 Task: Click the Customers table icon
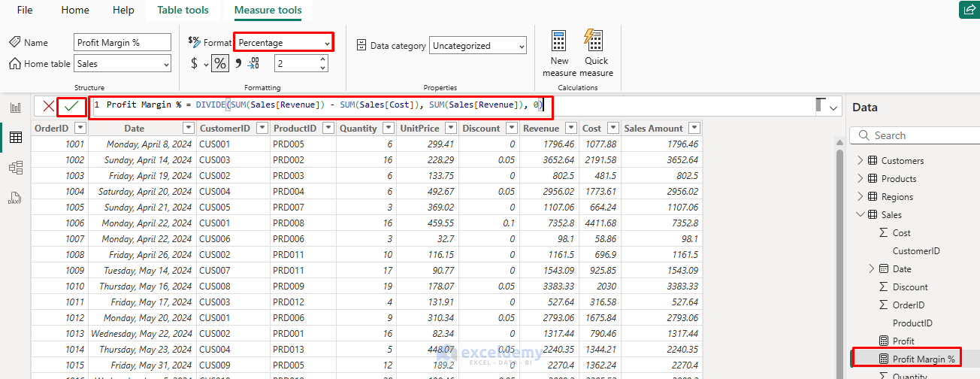tap(873, 160)
